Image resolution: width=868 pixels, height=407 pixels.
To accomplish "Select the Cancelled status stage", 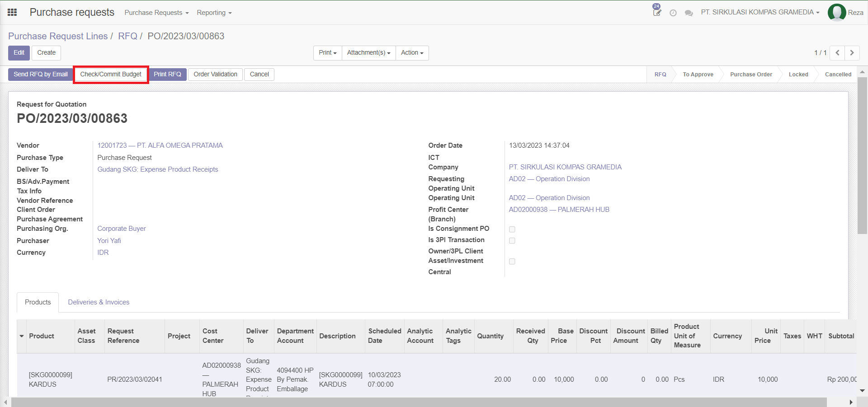I will (x=838, y=75).
